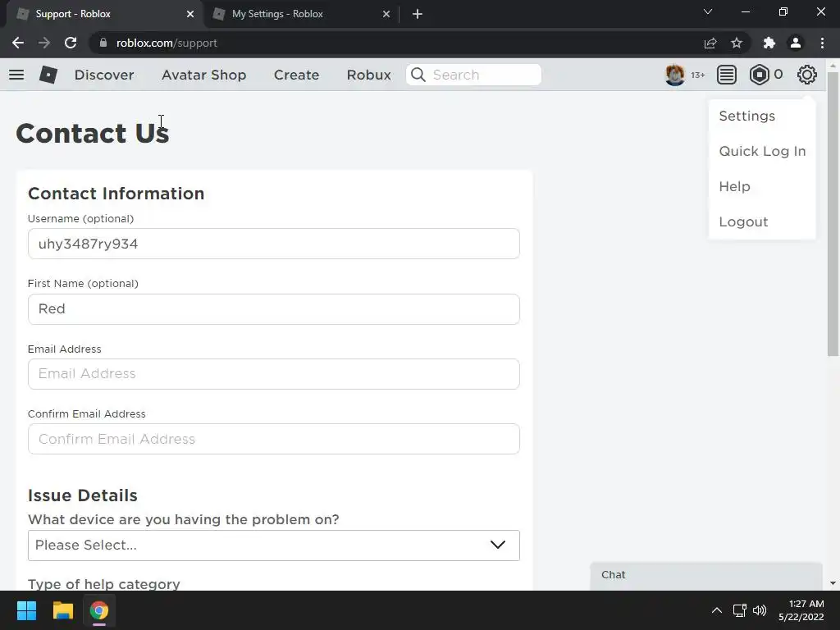840x630 pixels.
Task: Focus the Email Address field
Action: click(x=274, y=374)
